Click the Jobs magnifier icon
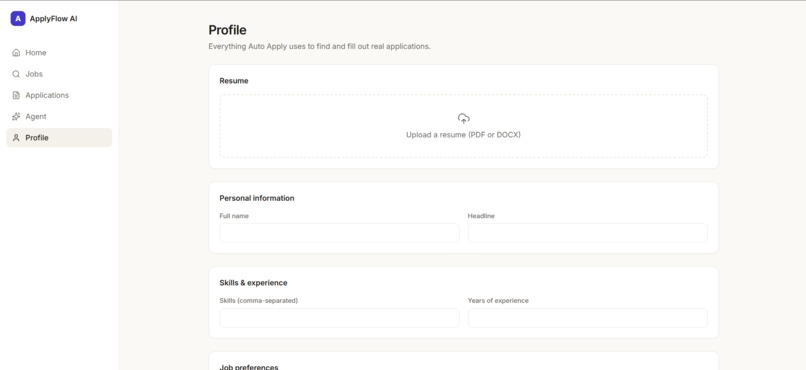Image resolution: width=806 pixels, height=370 pixels. pos(16,74)
